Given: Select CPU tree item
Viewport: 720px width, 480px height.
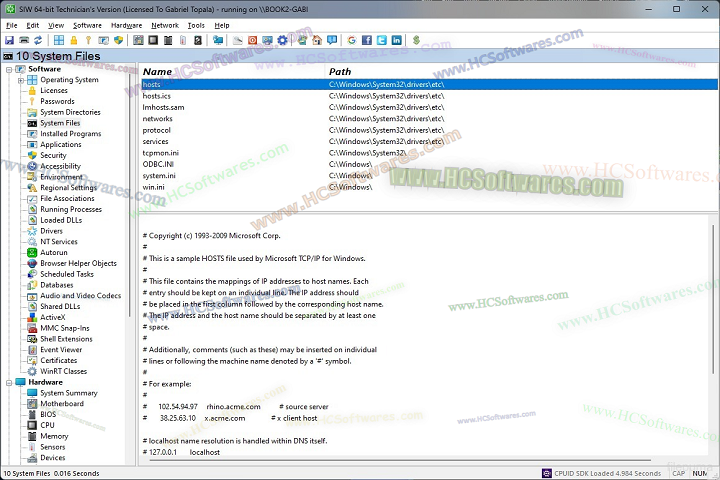Looking at the screenshot, I should (x=47, y=425).
